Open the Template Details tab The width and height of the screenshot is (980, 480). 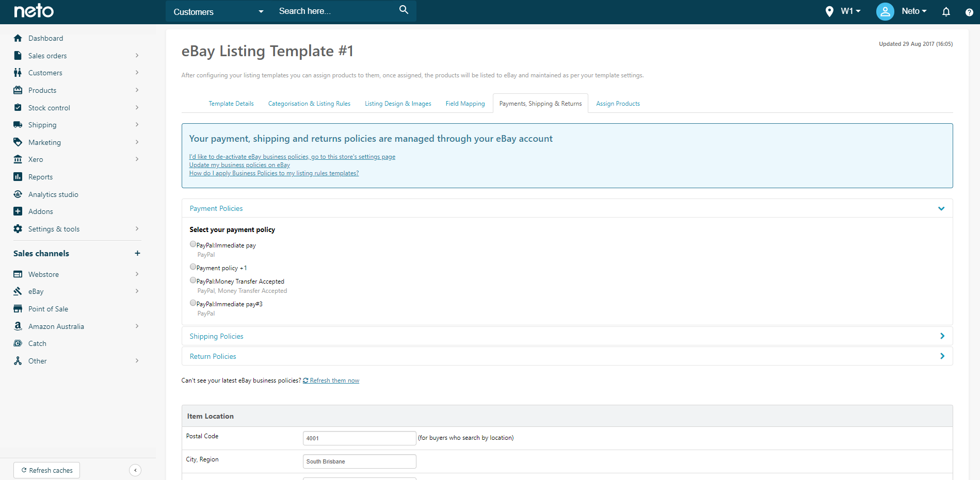coord(231,104)
